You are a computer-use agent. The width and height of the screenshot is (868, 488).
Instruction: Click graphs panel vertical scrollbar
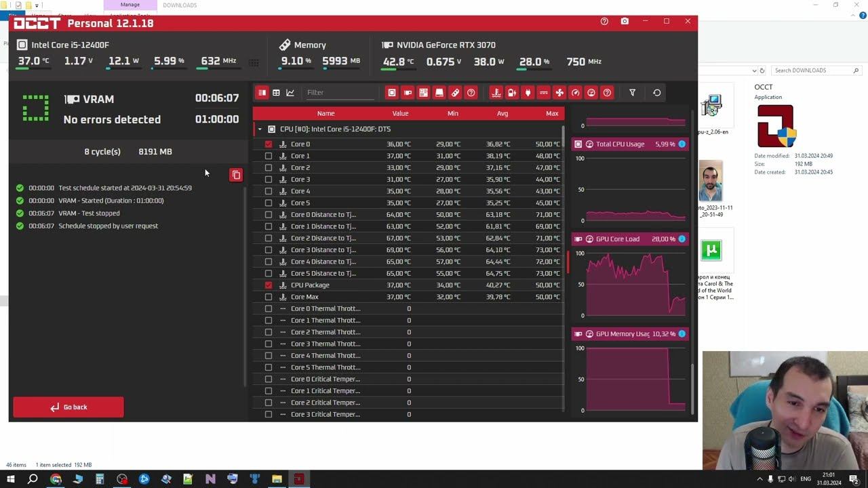692,389
